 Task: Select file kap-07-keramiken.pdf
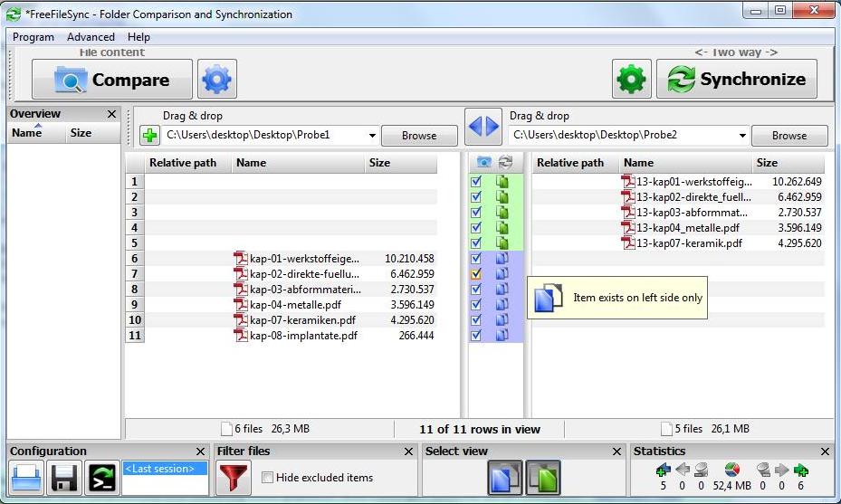[302, 320]
